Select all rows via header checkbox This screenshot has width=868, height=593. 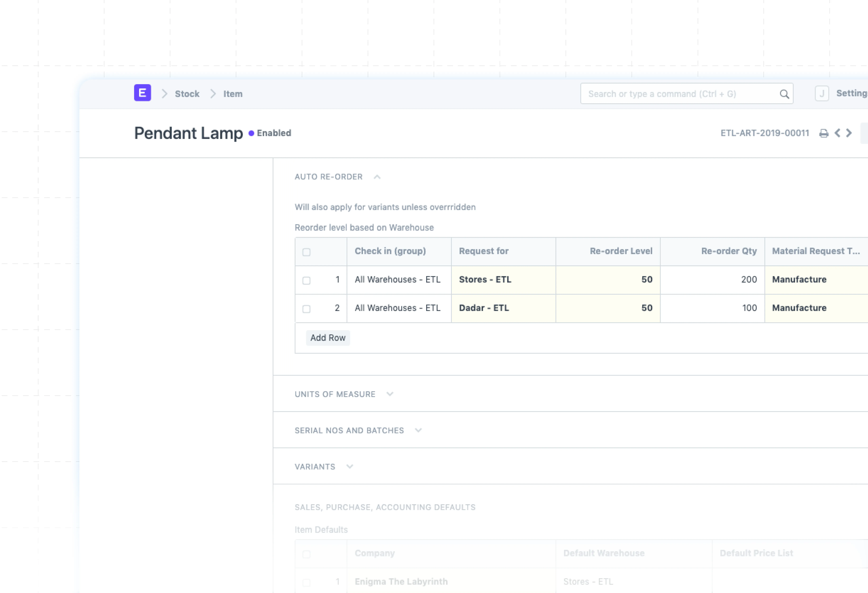(x=306, y=252)
